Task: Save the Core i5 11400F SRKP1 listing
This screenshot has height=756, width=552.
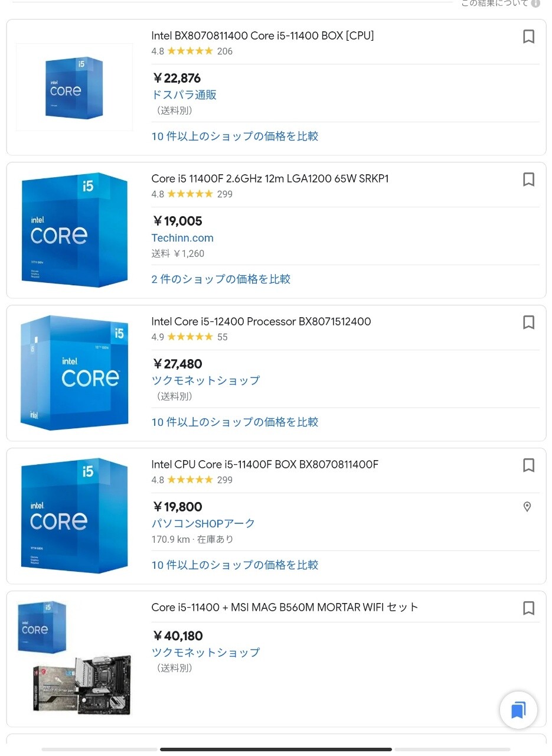Action: (528, 180)
